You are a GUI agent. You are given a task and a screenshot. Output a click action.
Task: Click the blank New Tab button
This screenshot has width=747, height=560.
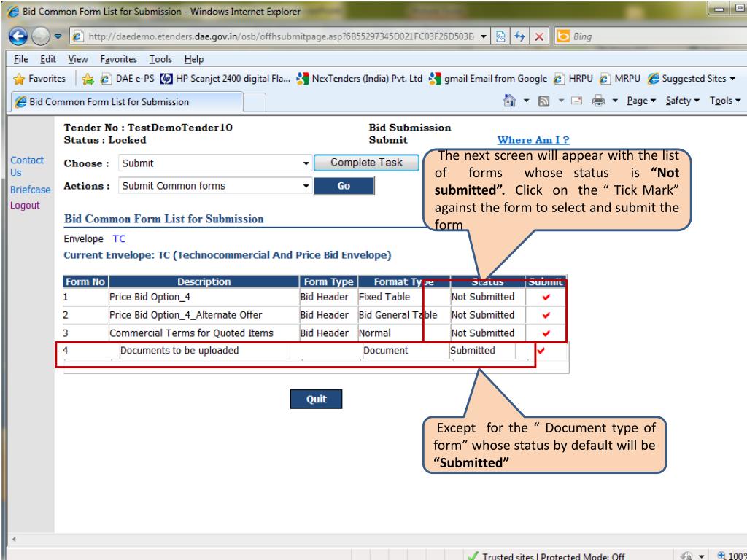(255, 102)
